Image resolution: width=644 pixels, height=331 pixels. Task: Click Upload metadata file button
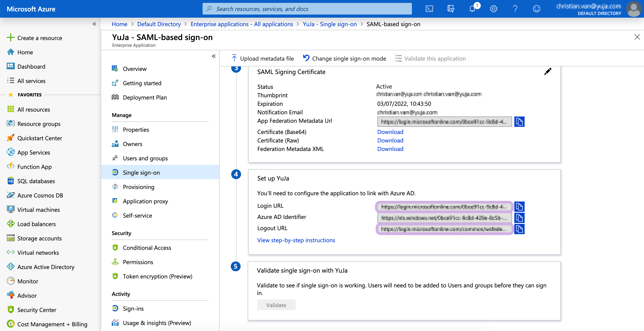coord(263,59)
